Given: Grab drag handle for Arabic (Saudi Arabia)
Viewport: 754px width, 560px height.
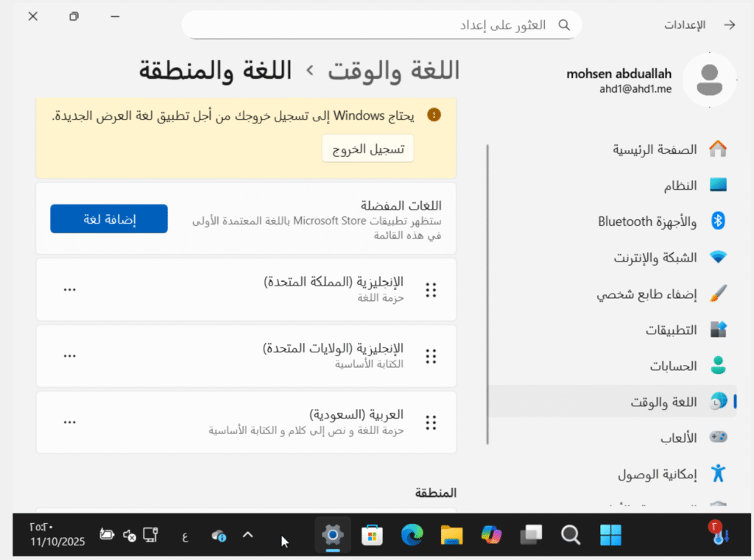Looking at the screenshot, I should point(431,422).
